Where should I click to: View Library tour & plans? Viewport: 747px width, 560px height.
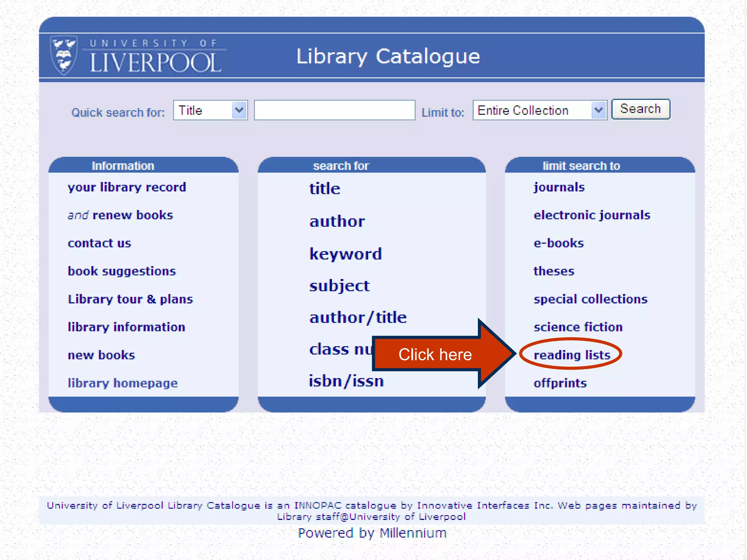point(130,299)
